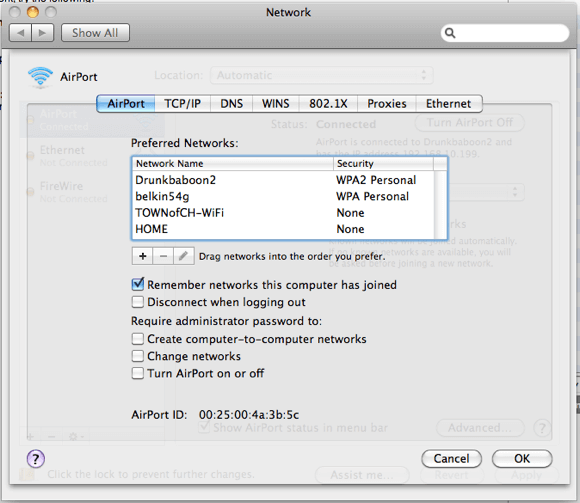
Task: Open the purple Help button
Action: pyautogui.click(x=36, y=459)
